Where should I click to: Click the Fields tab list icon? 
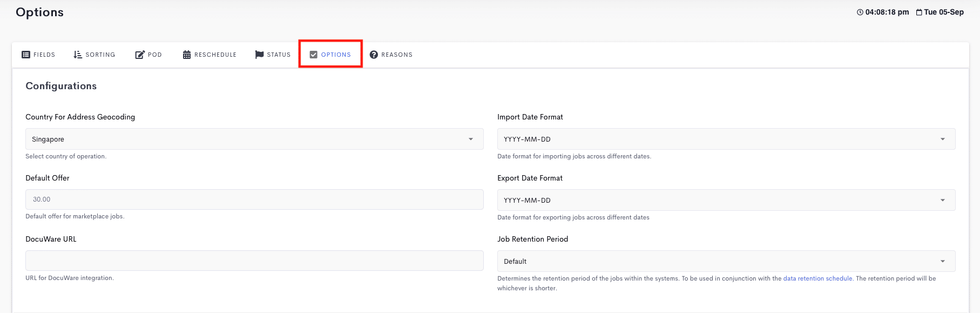click(x=26, y=55)
